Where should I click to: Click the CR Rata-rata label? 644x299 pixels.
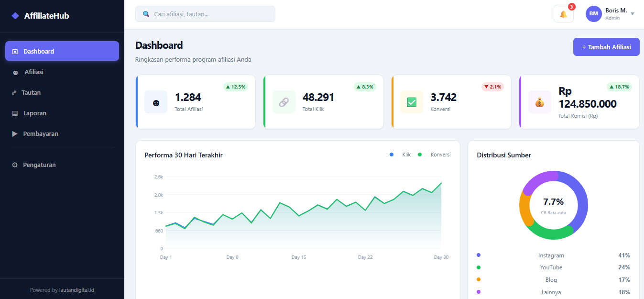click(x=553, y=213)
